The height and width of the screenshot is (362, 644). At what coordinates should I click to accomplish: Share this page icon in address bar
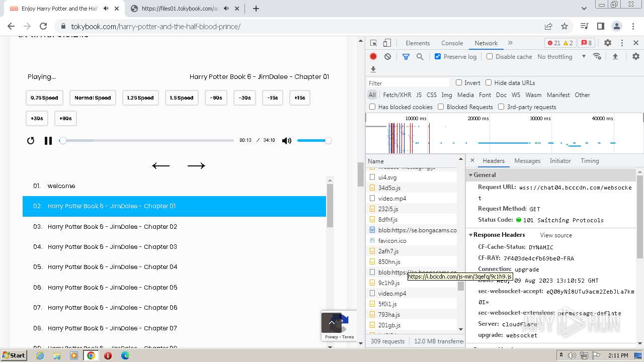548,26
